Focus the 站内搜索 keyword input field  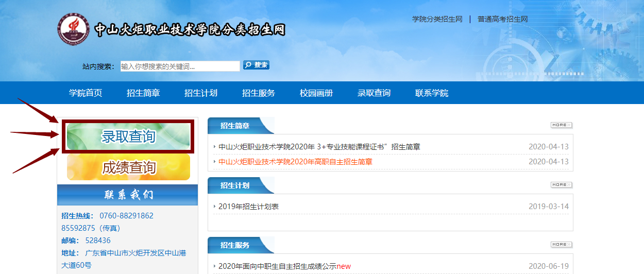180,66
